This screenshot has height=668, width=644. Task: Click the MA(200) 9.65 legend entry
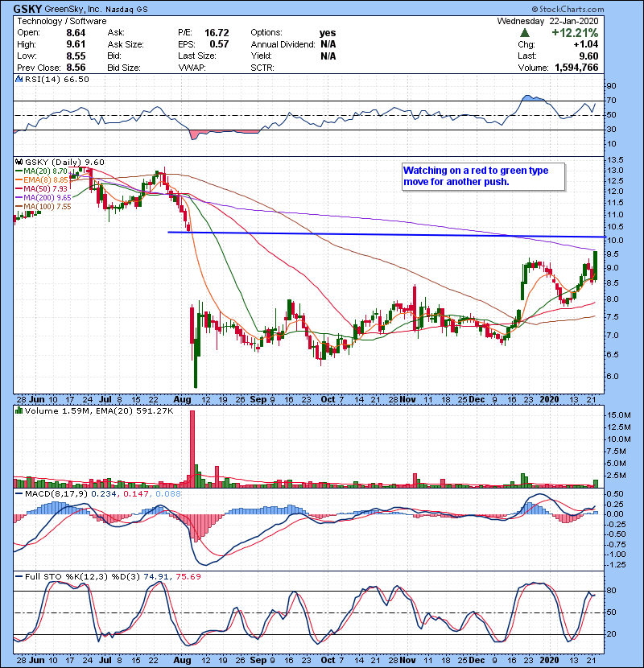point(43,198)
